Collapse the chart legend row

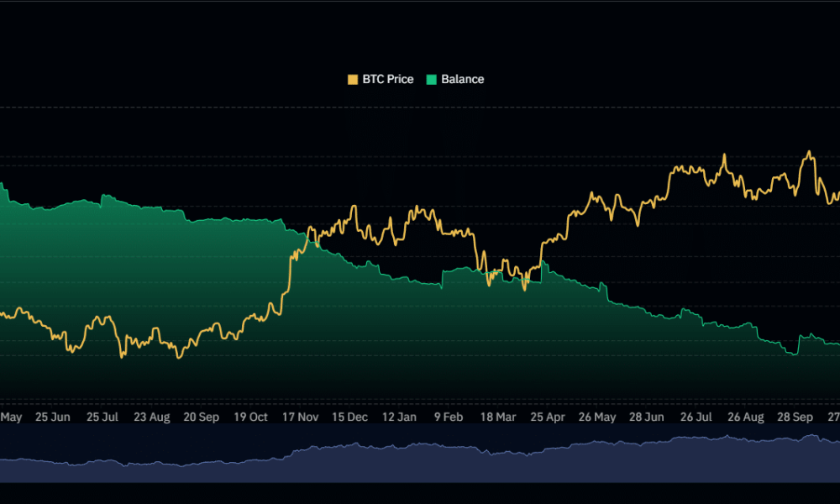coord(416,79)
